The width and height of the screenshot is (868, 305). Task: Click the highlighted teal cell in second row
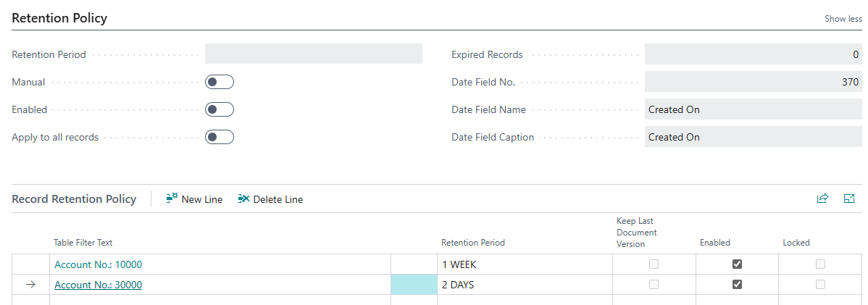tap(413, 285)
